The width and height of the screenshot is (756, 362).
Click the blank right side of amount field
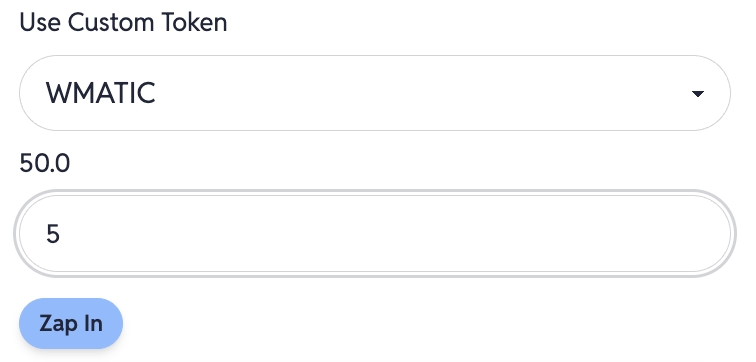click(x=530, y=234)
